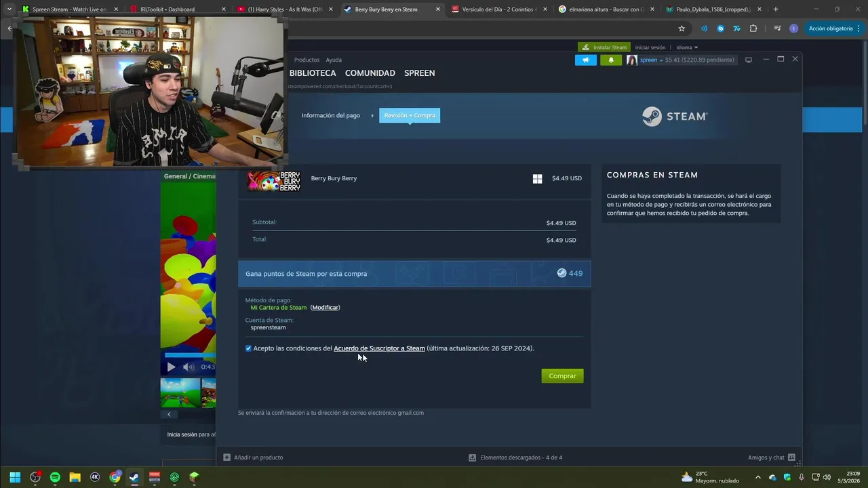868x488 pixels.
Task: Open the BIBLIOTECA menu in Steam
Action: 313,73
